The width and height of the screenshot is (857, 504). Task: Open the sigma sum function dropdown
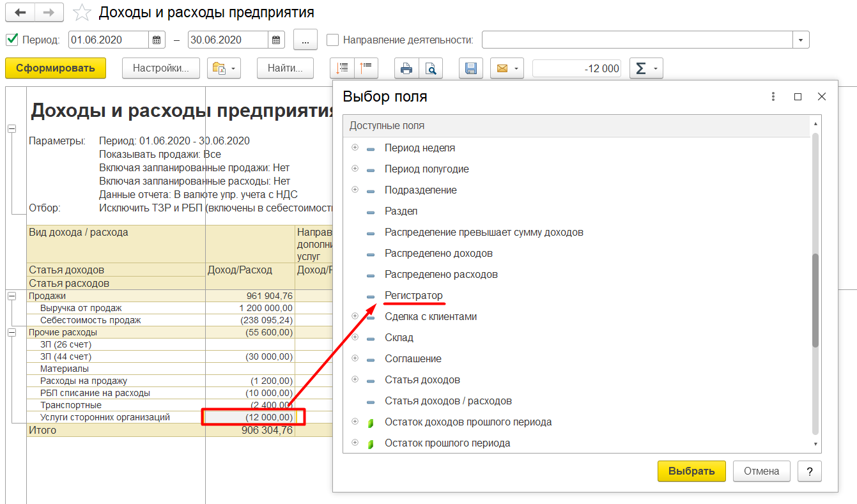(x=646, y=68)
